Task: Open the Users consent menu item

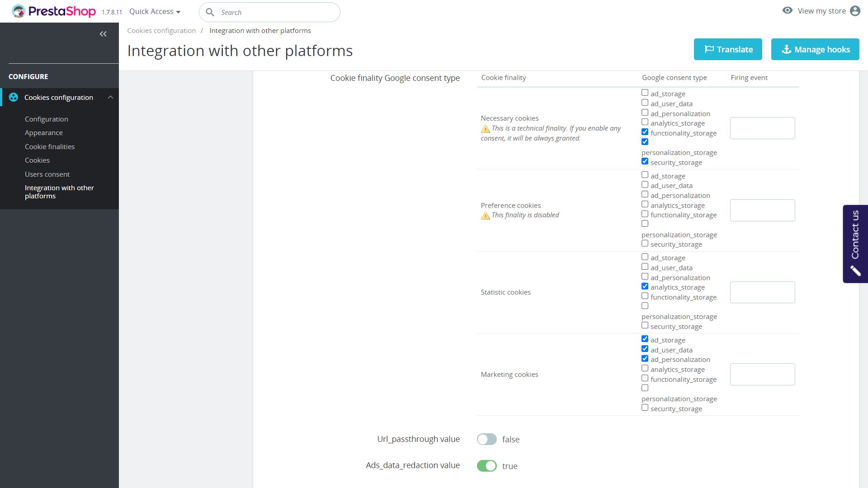Action: pos(47,174)
